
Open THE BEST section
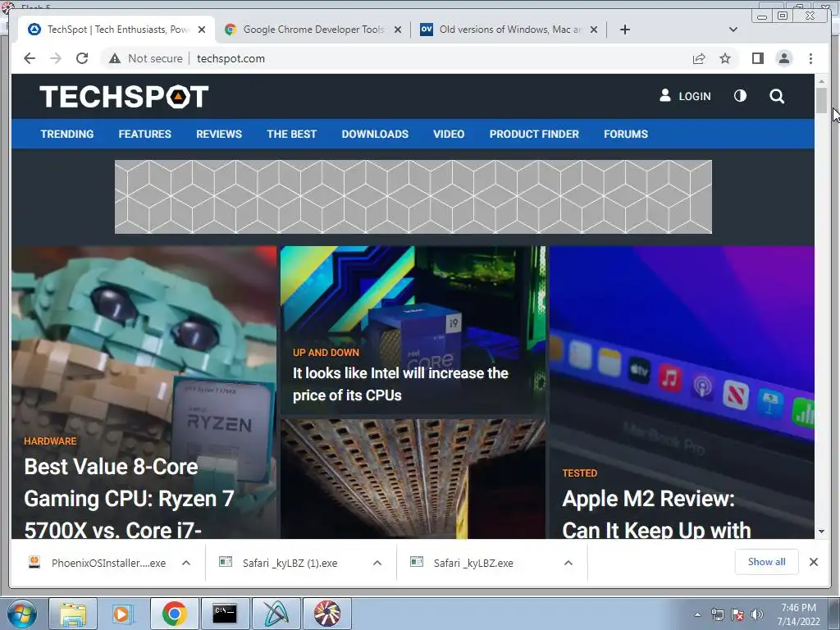point(291,134)
